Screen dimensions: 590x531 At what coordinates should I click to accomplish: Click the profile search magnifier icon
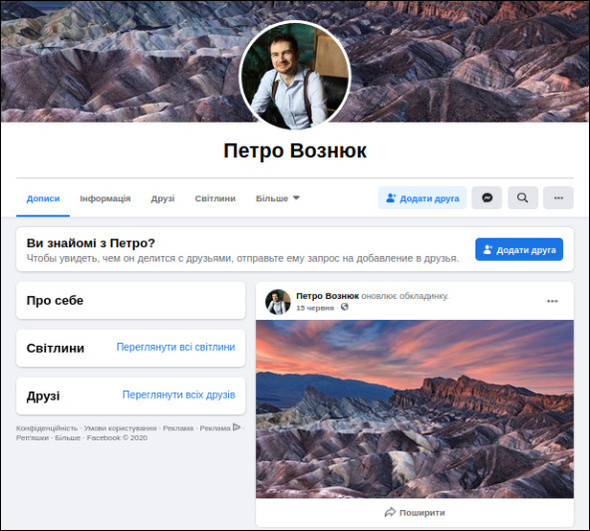click(523, 198)
